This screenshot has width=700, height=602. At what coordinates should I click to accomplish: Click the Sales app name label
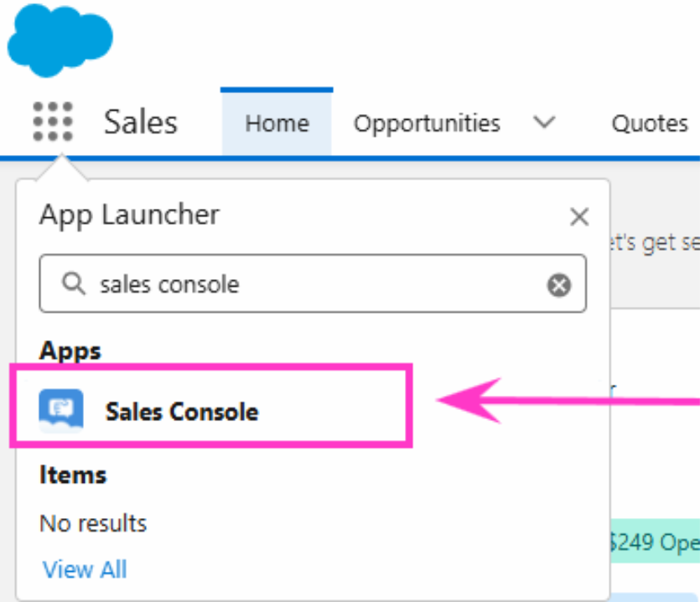pyautogui.click(x=141, y=122)
